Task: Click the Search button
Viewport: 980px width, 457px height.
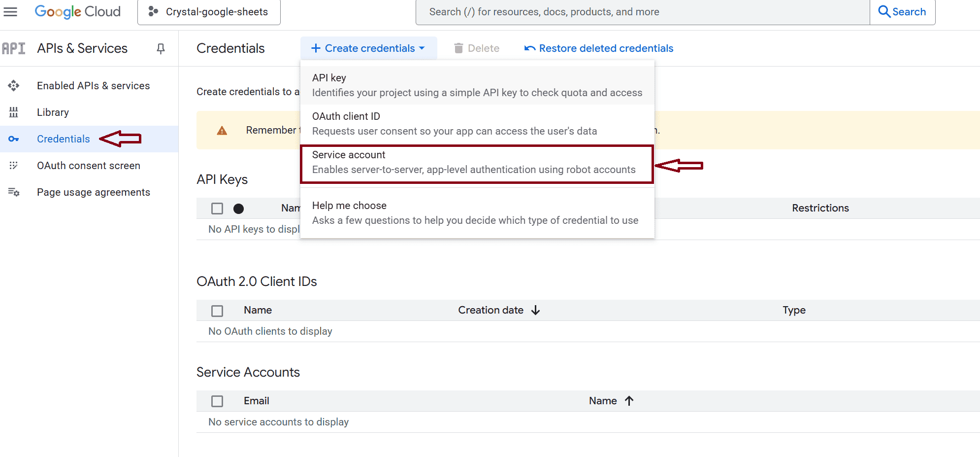Action: click(902, 12)
